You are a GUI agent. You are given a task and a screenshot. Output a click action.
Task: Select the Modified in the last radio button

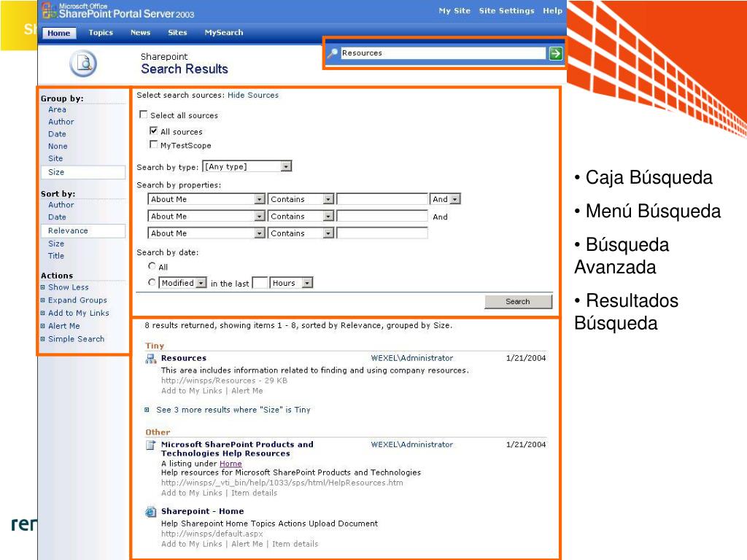tap(152, 282)
